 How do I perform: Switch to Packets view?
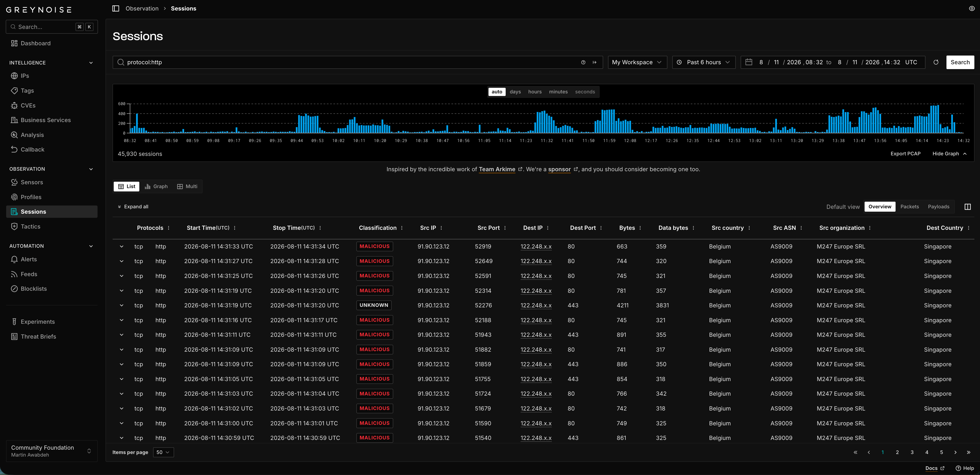point(909,207)
